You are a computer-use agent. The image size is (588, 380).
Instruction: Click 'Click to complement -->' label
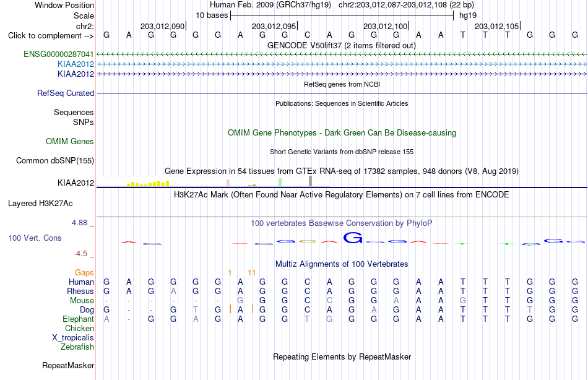[x=51, y=36]
